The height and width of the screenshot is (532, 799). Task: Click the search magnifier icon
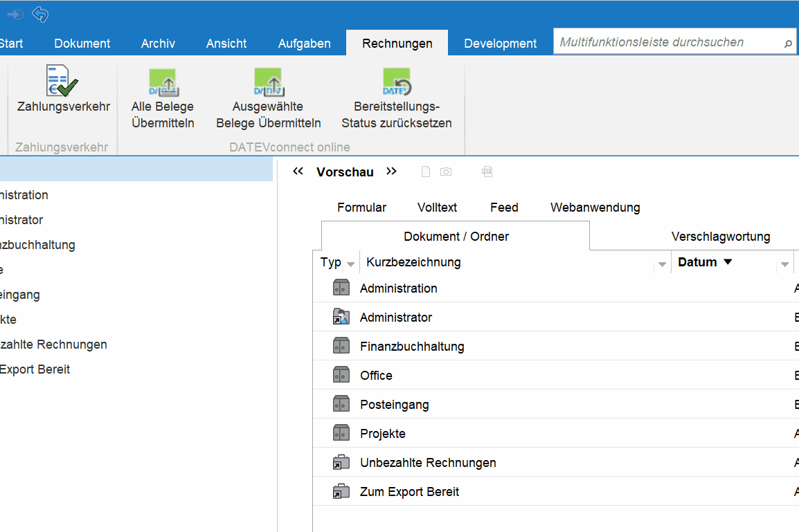coord(788,44)
